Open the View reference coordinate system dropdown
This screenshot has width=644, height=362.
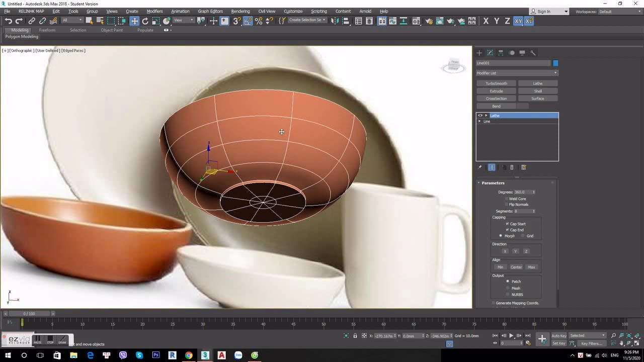point(184,21)
